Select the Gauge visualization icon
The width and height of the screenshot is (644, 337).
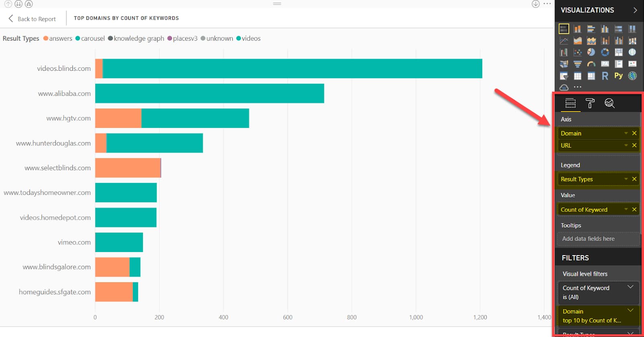[x=591, y=64]
